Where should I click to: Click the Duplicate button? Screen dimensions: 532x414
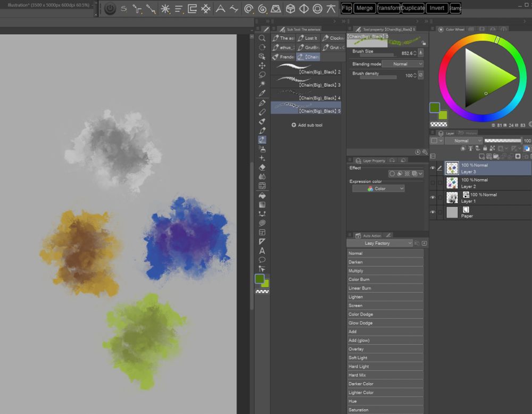click(x=413, y=8)
